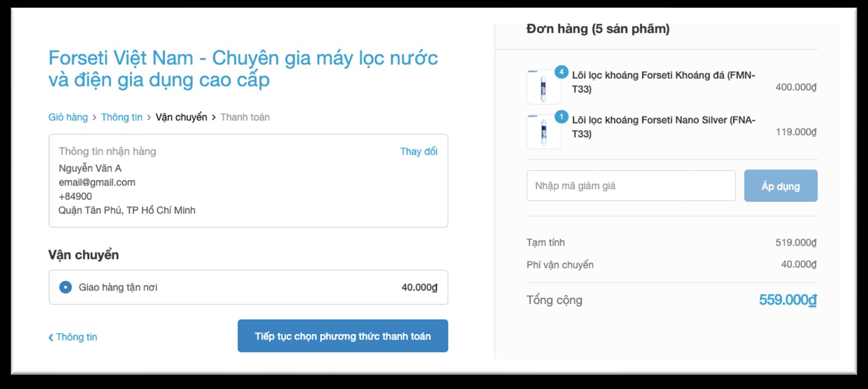This screenshot has height=389, width=868.
Task: Open the Forseti Khoáng đá product thumbnail
Action: pyautogui.click(x=544, y=87)
